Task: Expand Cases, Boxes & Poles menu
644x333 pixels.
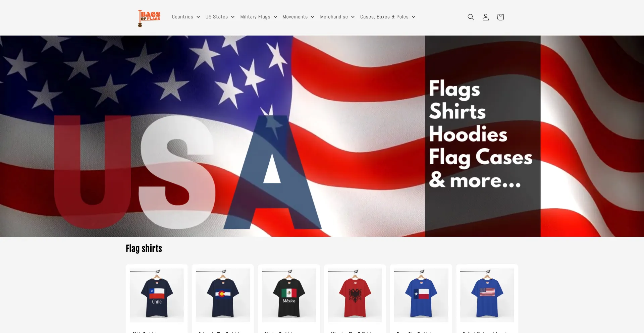Action: click(x=388, y=17)
